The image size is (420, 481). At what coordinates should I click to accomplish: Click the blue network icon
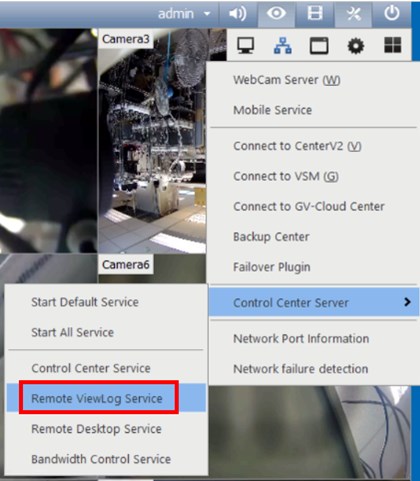282,45
